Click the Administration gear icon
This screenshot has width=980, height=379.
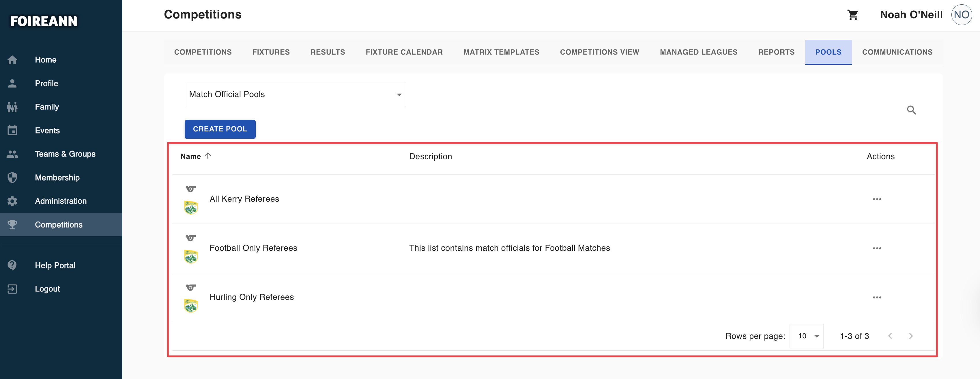tap(12, 201)
